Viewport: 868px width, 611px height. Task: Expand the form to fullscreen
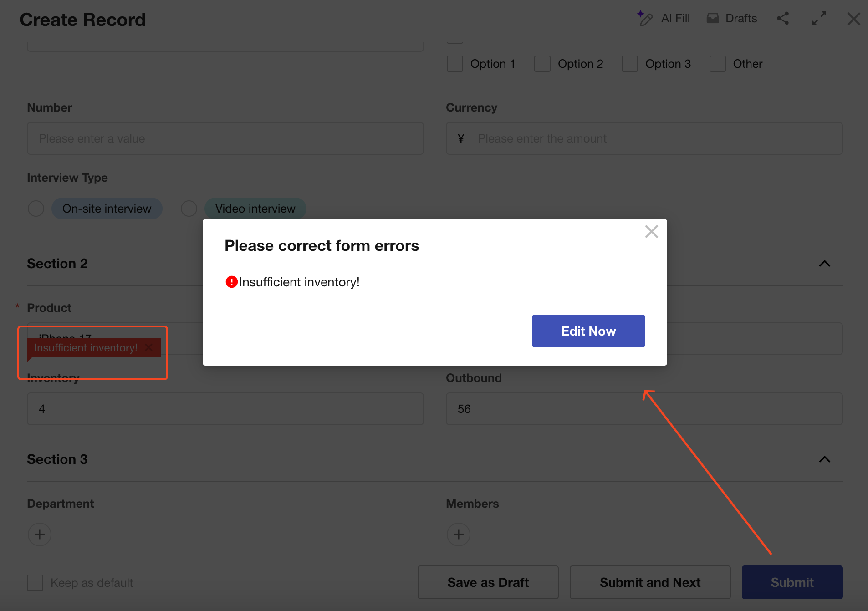coord(819,19)
